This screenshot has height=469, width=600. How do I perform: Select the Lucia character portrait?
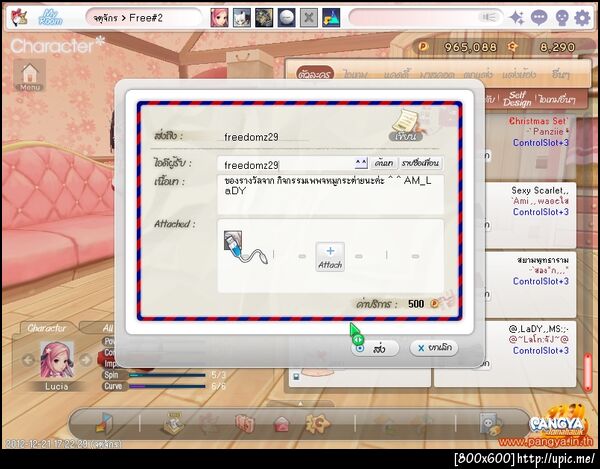[x=57, y=360]
